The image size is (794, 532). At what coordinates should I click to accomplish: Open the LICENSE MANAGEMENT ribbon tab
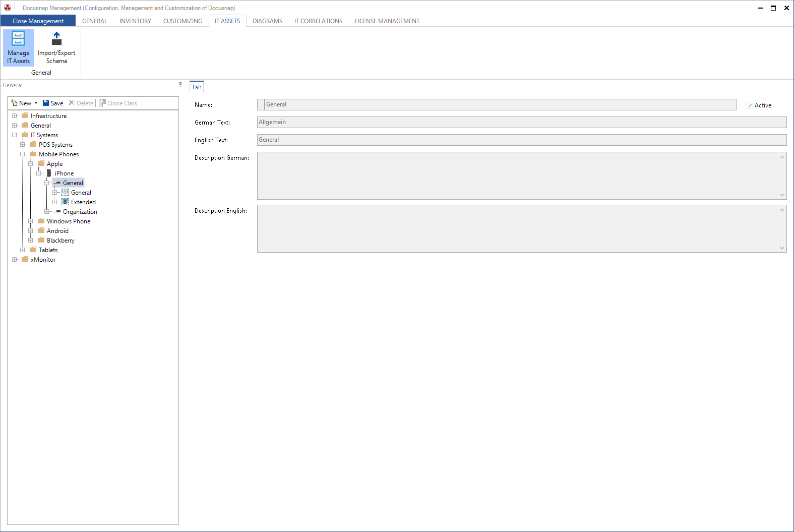coord(387,21)
